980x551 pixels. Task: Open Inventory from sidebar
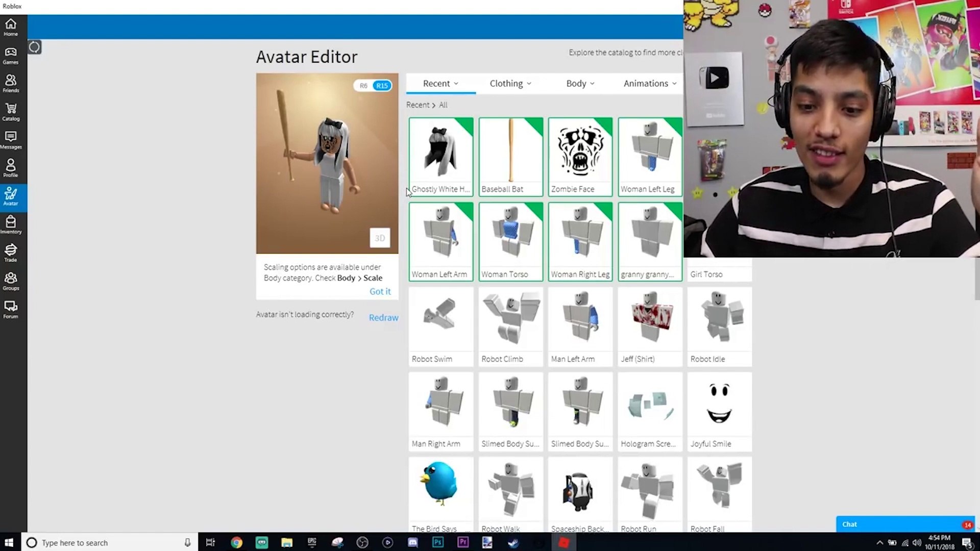[x=11, y=224]
